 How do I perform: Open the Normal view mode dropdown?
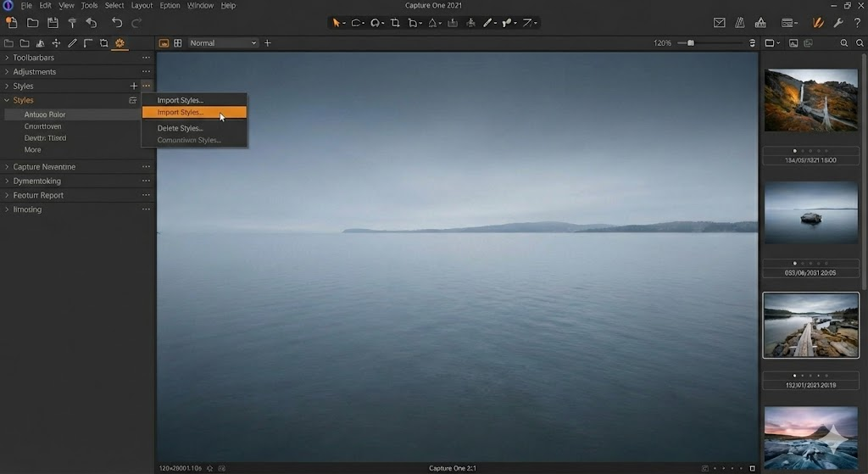point(223,42)
